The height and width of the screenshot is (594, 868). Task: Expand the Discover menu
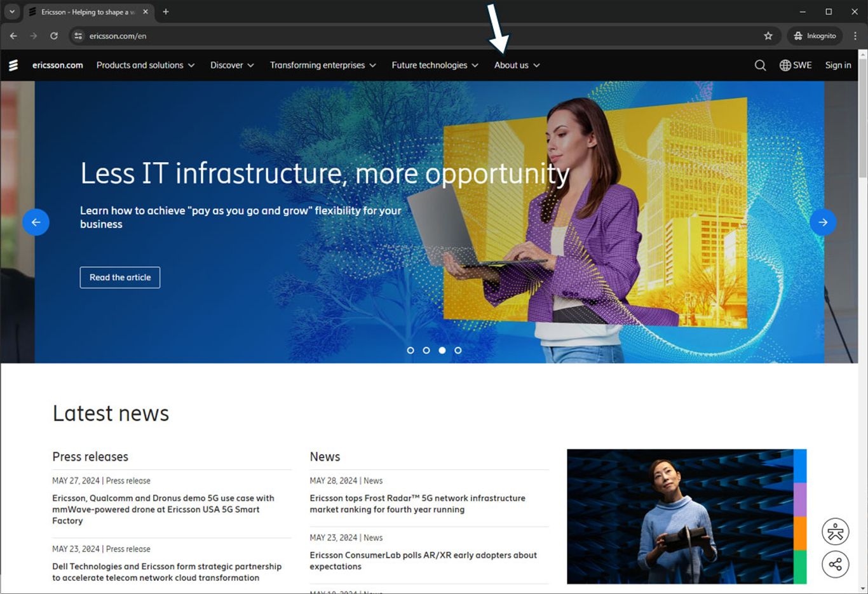(232, 65)
